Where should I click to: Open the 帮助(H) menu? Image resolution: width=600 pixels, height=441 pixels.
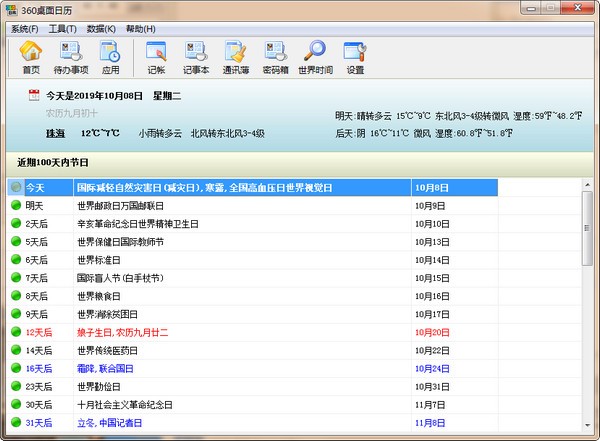[140, 29]
